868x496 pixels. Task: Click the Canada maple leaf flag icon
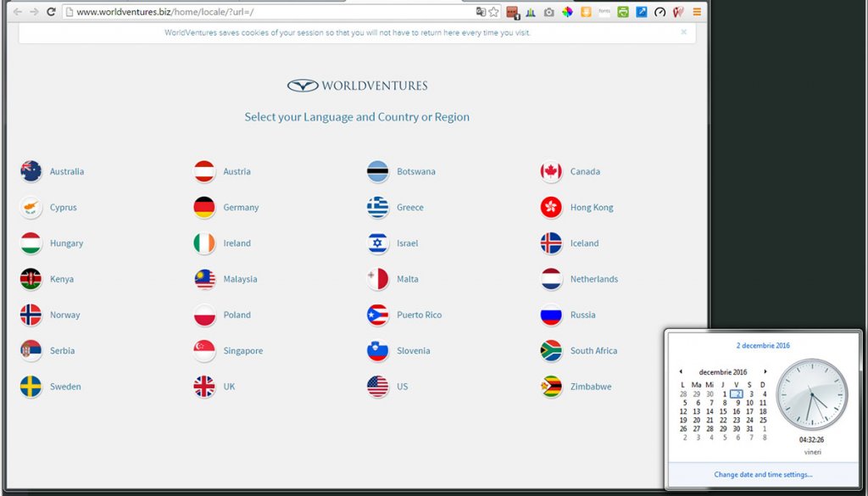pos(551,171)
